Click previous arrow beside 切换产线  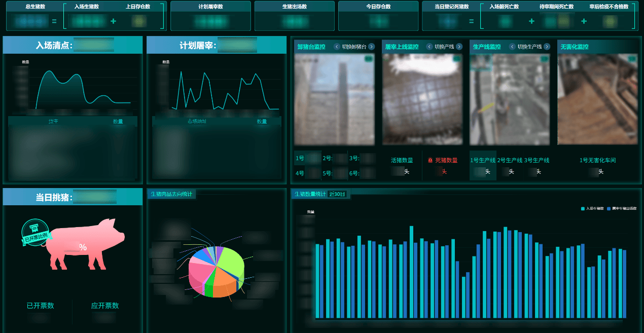tap(429, 47)
